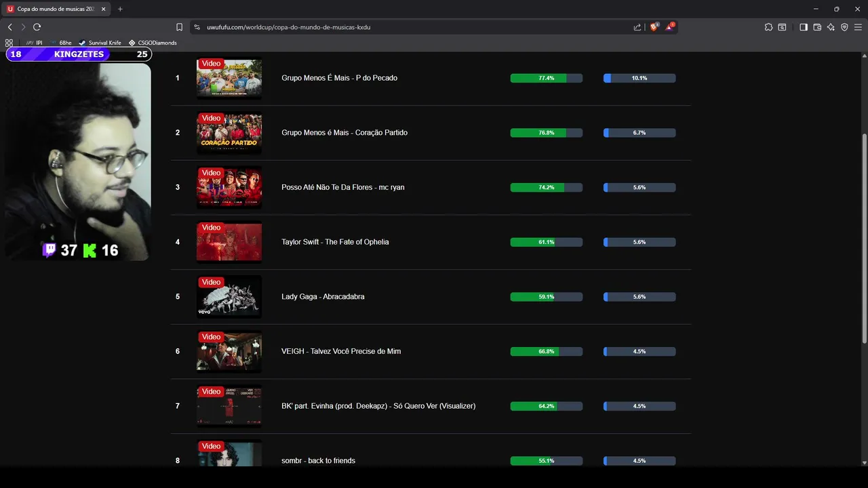This screenshot has width=868, height=488.
Task: Click the green 76.8% win-rate bar
Action: coord(547,133)
